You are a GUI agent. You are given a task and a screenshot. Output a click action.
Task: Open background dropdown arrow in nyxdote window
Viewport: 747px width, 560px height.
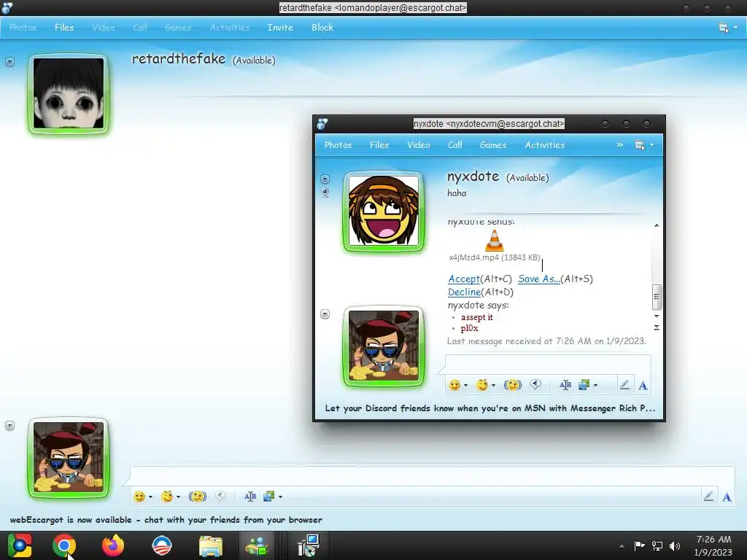click(x=595, y=385)
